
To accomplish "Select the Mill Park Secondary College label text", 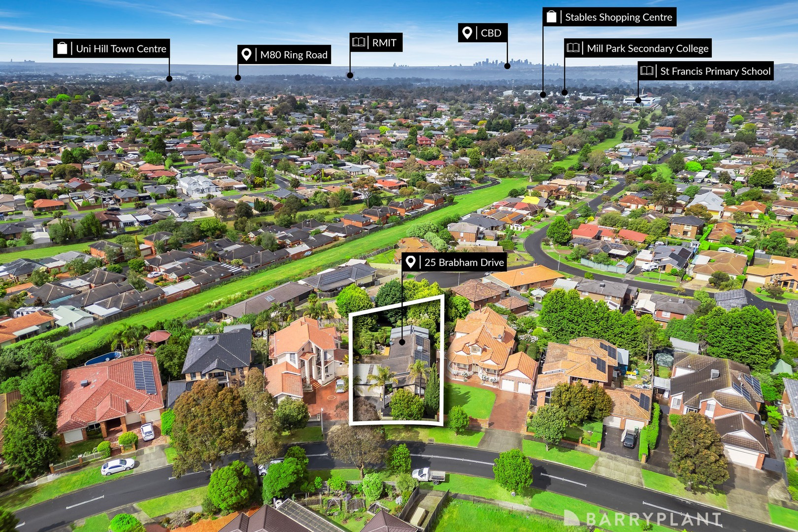I will (648, 48).
